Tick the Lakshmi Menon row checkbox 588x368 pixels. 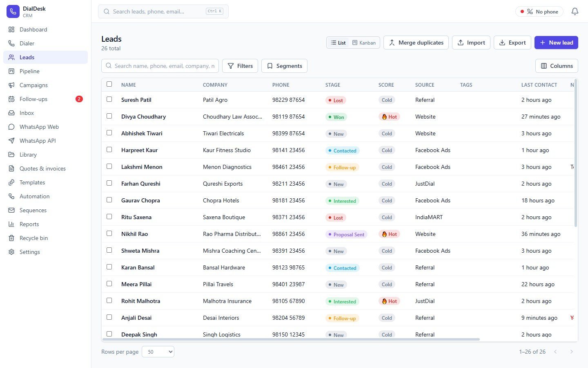pos(109,166)
